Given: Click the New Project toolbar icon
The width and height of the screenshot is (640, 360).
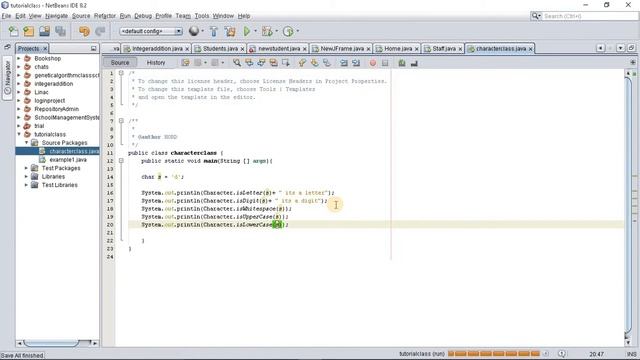Looking at the screenshot, I should (x=29, y=31).
